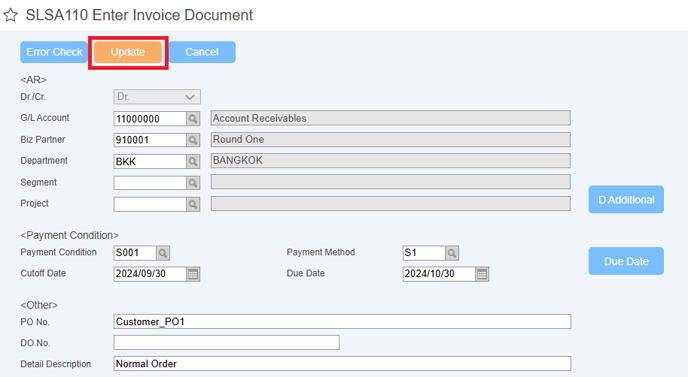The image size is (688, 377).
Task: Open Department search lookup icon
Action: [x=193, y=162]
